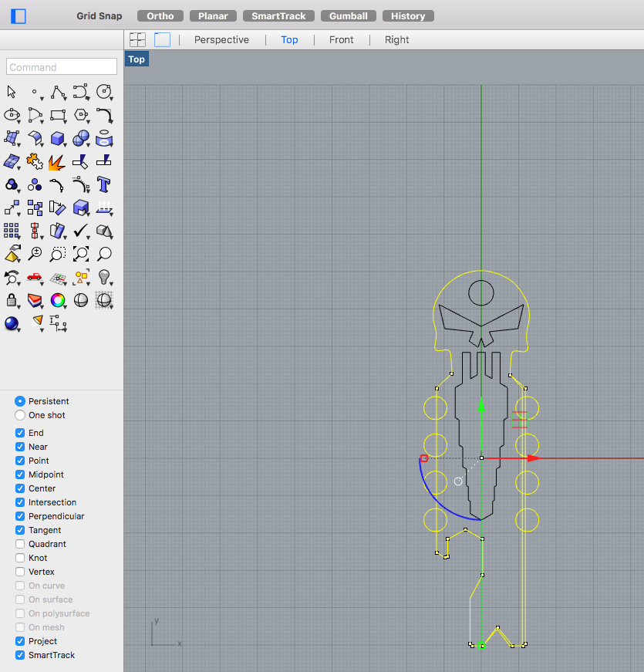
Task: Toggle the left sidebar panel icon
Action: click(19, 16)
